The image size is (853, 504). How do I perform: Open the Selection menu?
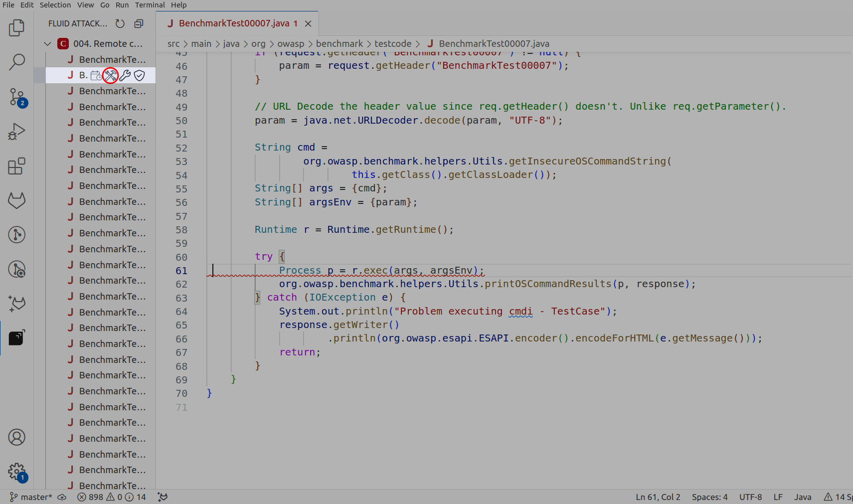(x=55, y=5)
